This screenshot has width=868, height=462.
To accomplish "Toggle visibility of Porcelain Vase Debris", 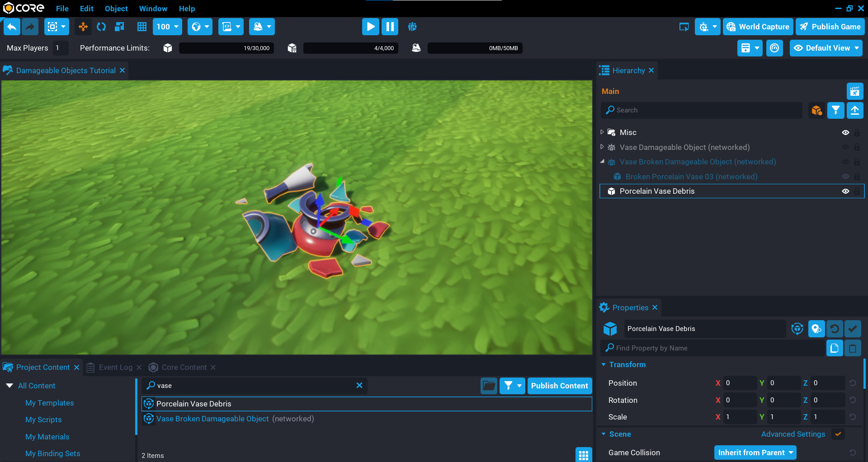I will [x=845, y=191].
